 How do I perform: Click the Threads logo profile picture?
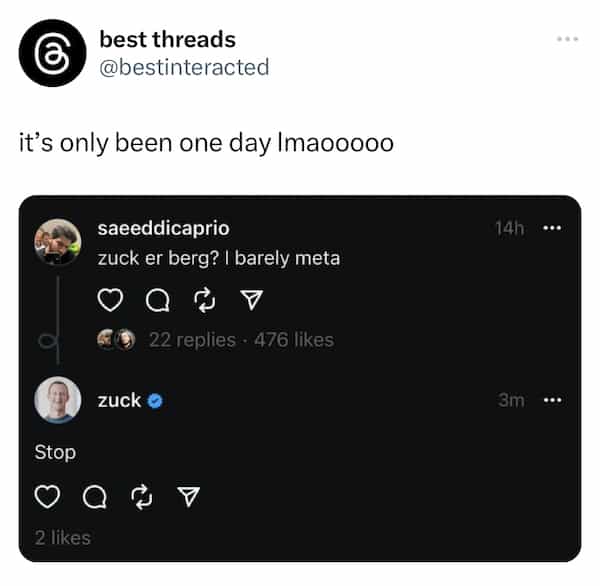pyautogui.click(x=53, y=53)
